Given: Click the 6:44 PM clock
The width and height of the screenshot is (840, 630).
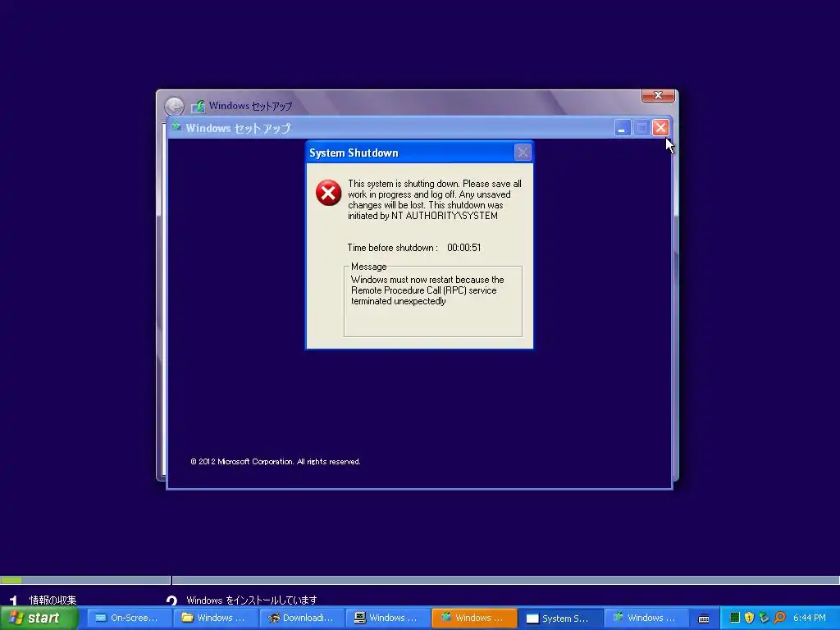Looking at the screenshot, I should point(810,618).
